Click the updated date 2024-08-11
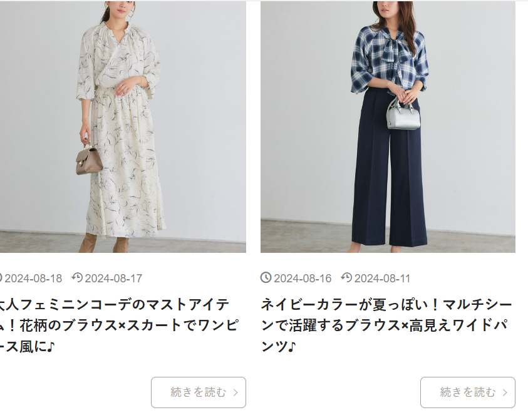This screenshot has width=528, height=420. click(382, 279)
